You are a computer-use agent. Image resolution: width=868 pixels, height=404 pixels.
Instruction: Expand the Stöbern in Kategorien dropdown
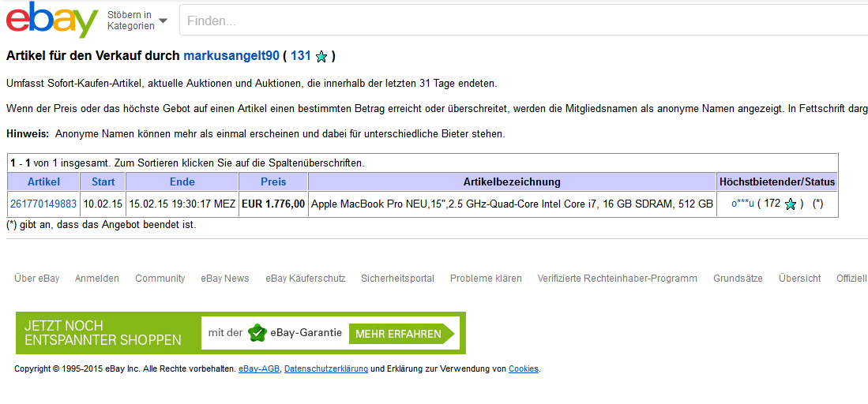coord(137,21)
